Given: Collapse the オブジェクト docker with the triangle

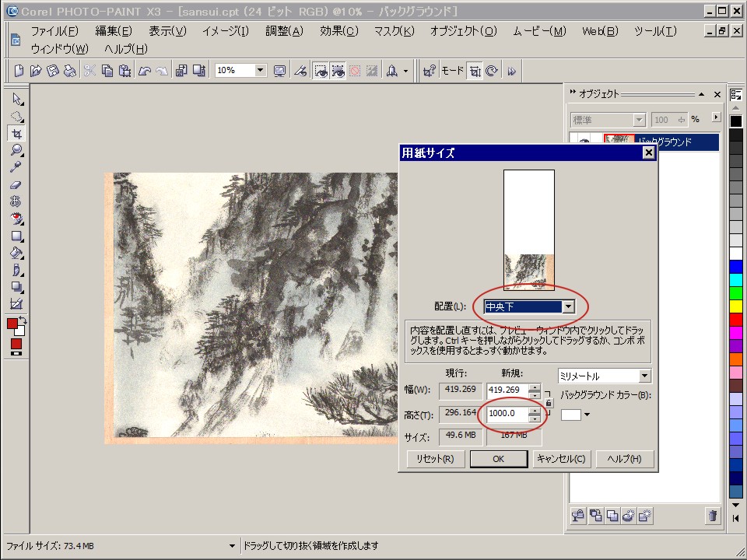Looking at the screenshot, I should pyautogui.click(x=701, y=94).
